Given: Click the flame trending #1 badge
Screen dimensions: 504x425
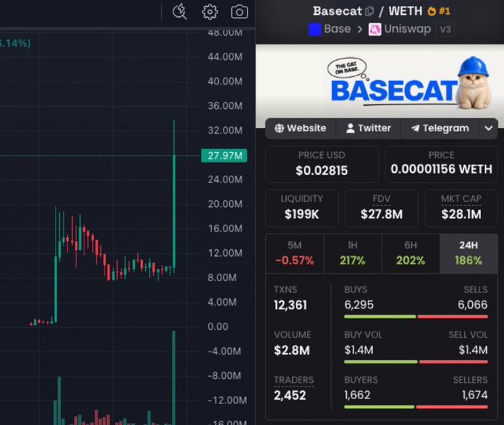Looking at the screenshot, I should (439, 11).
